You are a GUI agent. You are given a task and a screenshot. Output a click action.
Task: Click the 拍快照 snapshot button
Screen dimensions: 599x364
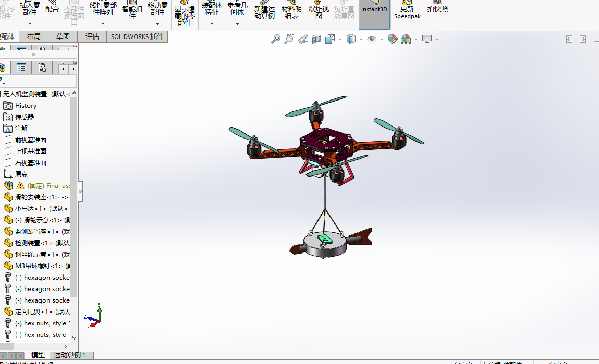(x=437, y=8)
